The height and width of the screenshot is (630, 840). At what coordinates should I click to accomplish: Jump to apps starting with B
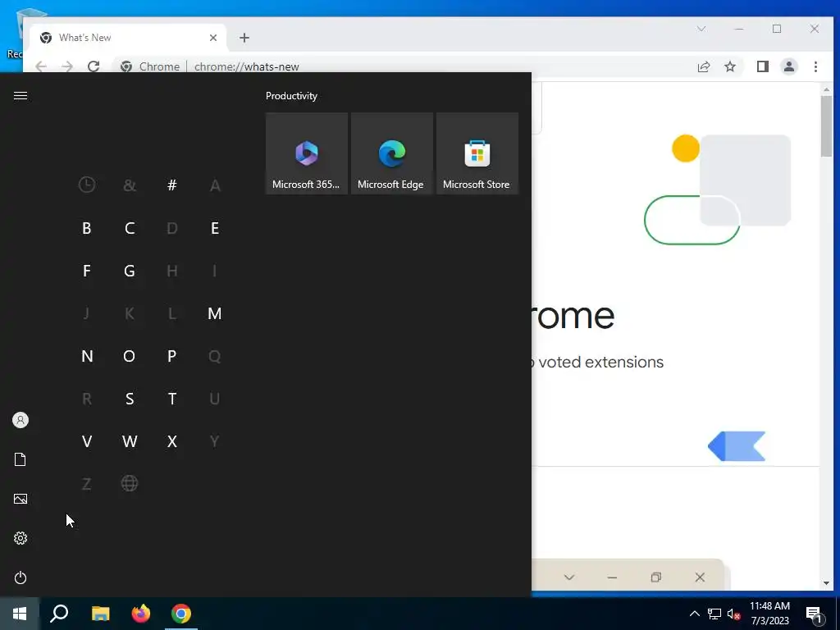[87, 228]
